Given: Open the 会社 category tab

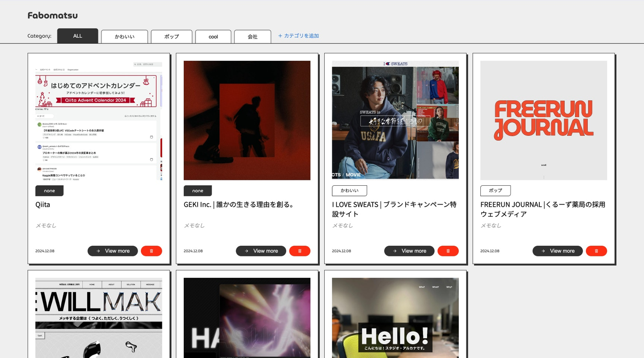Looking at the screenshot, I should click(x=253, y=37).
